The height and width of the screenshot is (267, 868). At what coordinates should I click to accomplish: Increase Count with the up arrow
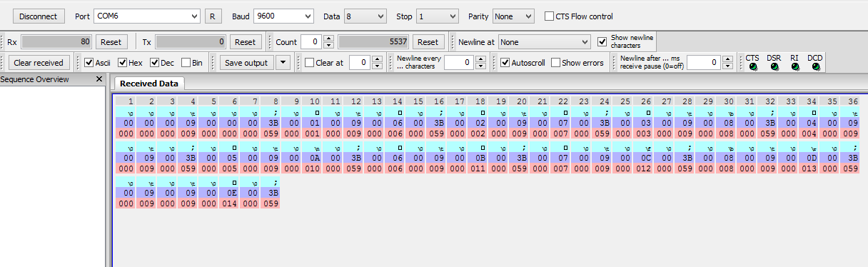click(328, 39)
